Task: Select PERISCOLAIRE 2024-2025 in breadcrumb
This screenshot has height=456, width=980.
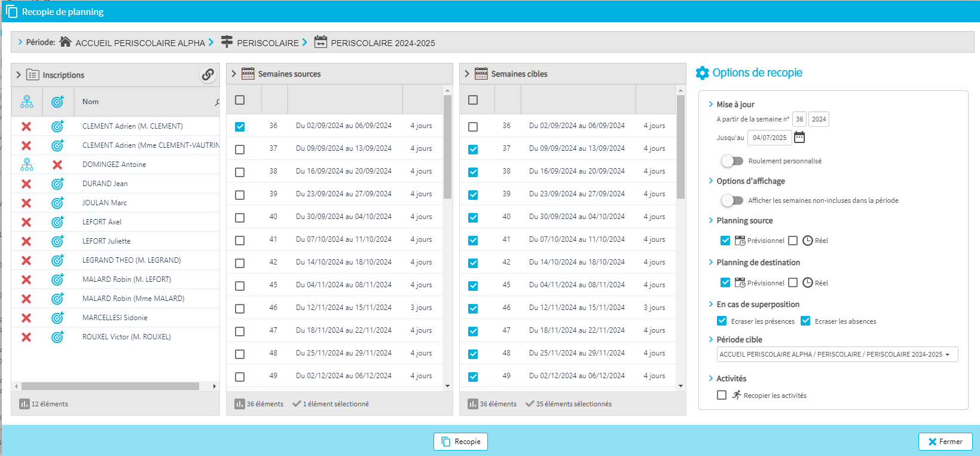Action: [x=383, y=43]
